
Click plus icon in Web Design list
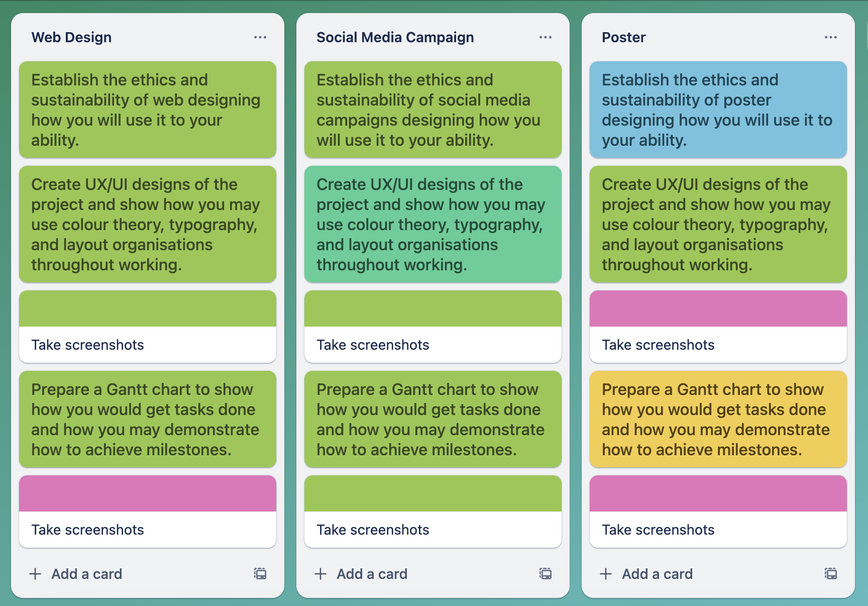[x=35, y=574]
